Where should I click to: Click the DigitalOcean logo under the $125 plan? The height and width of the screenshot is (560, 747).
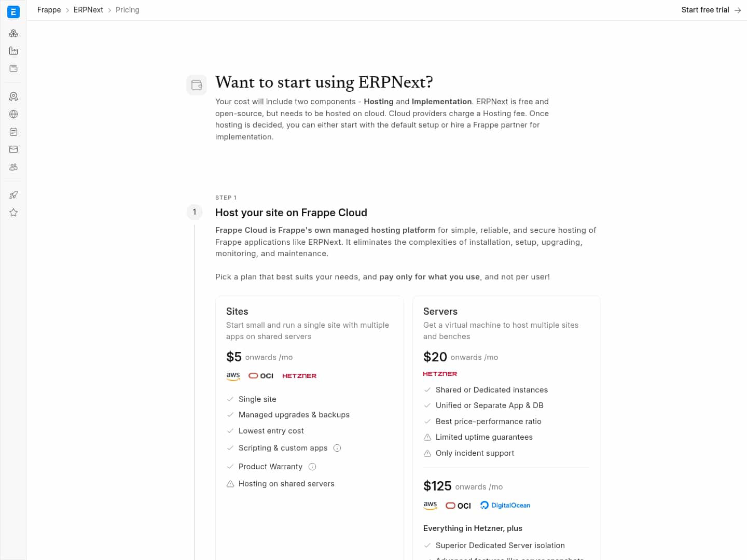pyautogui.click(x=505, y=505)
